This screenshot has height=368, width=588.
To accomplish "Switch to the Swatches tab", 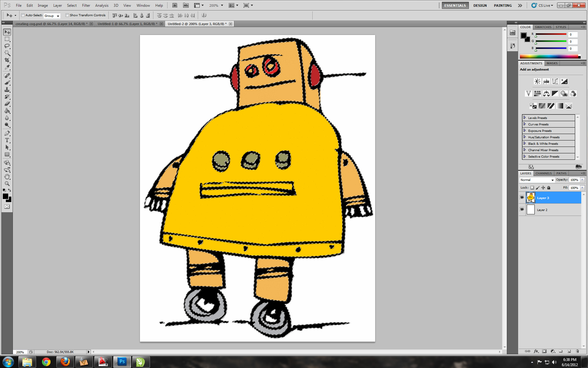I will (x=543, y=27).
